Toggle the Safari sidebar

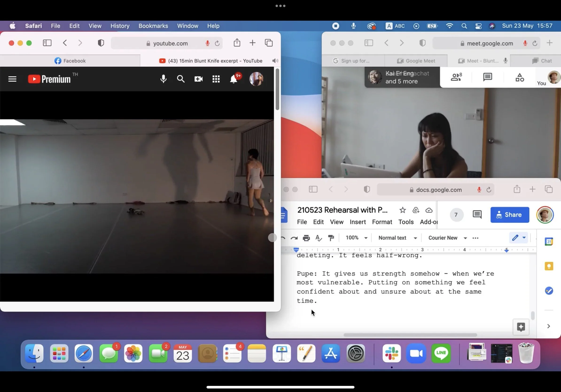47,43
